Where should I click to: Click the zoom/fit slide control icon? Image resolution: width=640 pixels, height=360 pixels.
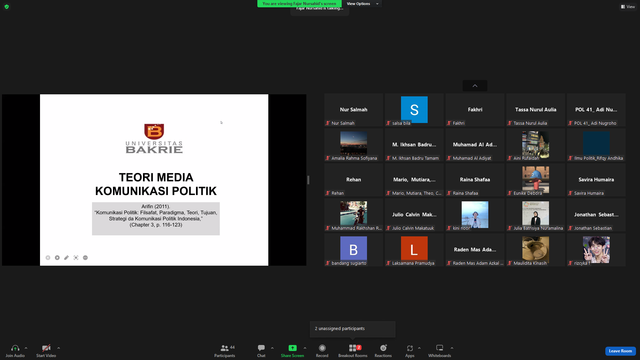[76, 258]
